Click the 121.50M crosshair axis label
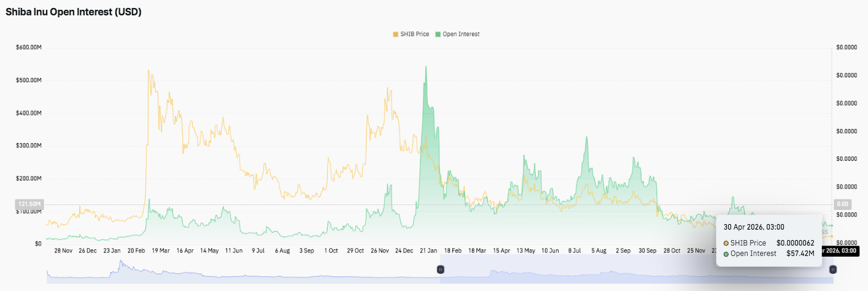Screen dimensions: 868x291 coord(29,204)
